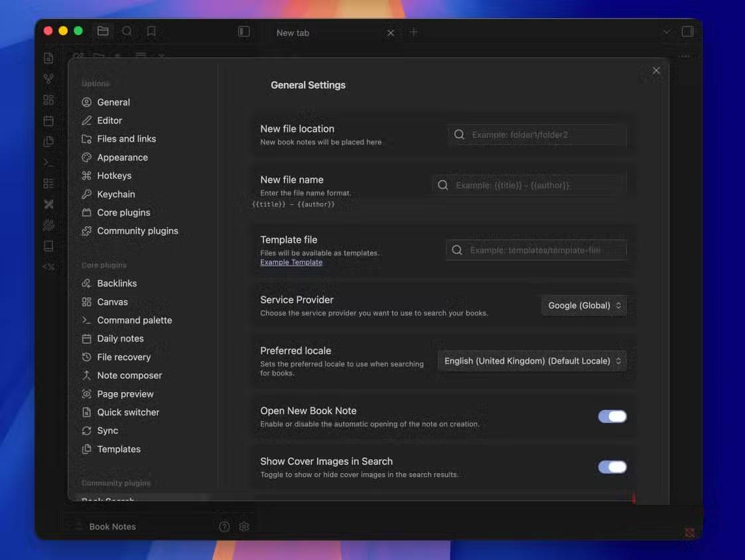The height and width of the screenshot is (560, 745).
Task: Click the command palette terminal icon in ribbon
Action: click(x=48, y=163)
